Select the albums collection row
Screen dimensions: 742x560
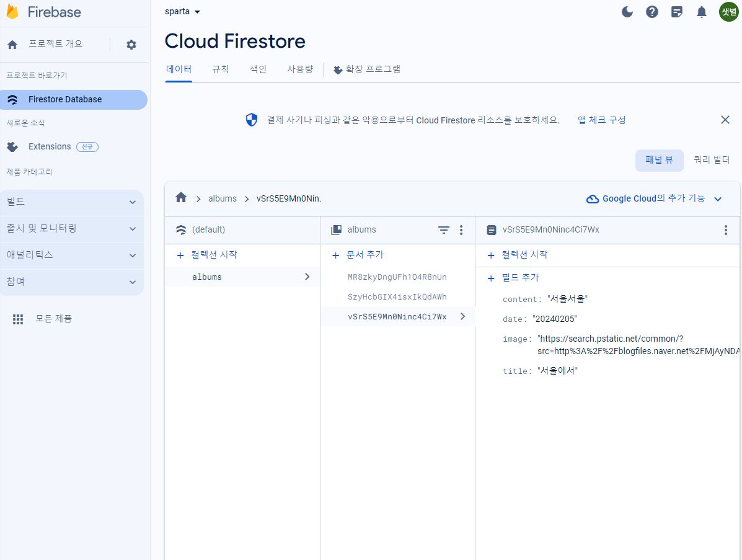(242, 277)
